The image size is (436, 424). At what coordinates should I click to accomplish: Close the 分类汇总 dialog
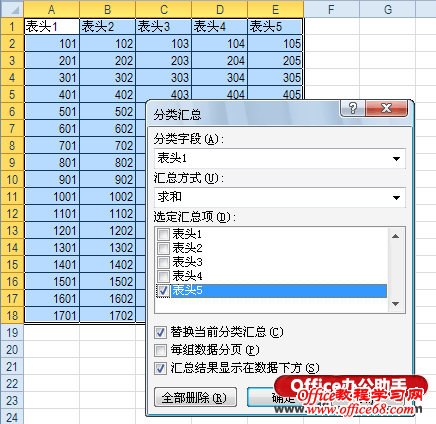click(386, 108)
